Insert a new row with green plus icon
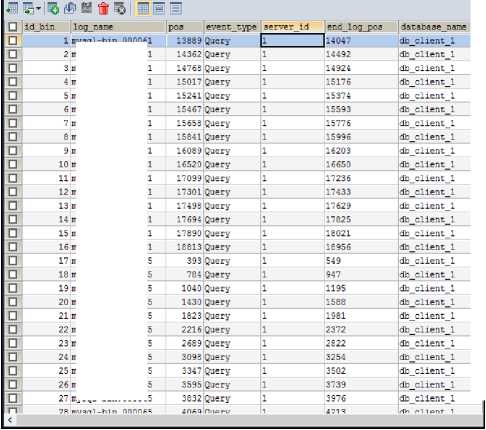Screen dimensions: 486x430 coord(53,8)
